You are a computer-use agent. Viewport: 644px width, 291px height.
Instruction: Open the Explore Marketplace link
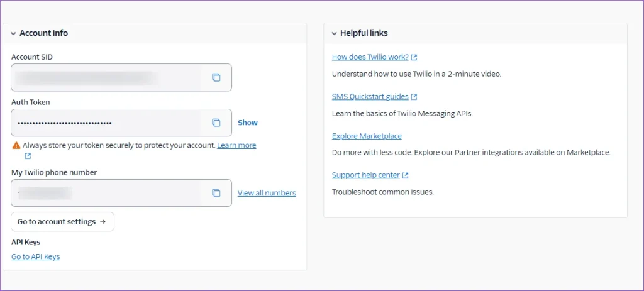[367, 136]
